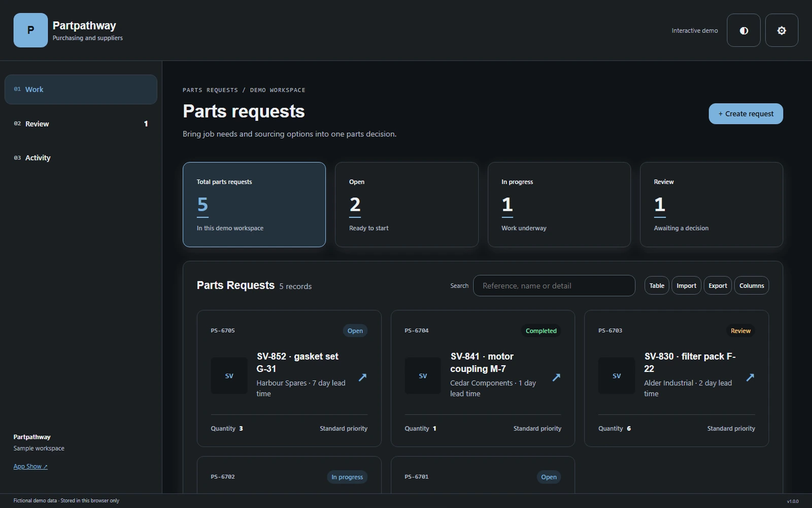Select the Total parts requests summary card

(x=254, y=205)
